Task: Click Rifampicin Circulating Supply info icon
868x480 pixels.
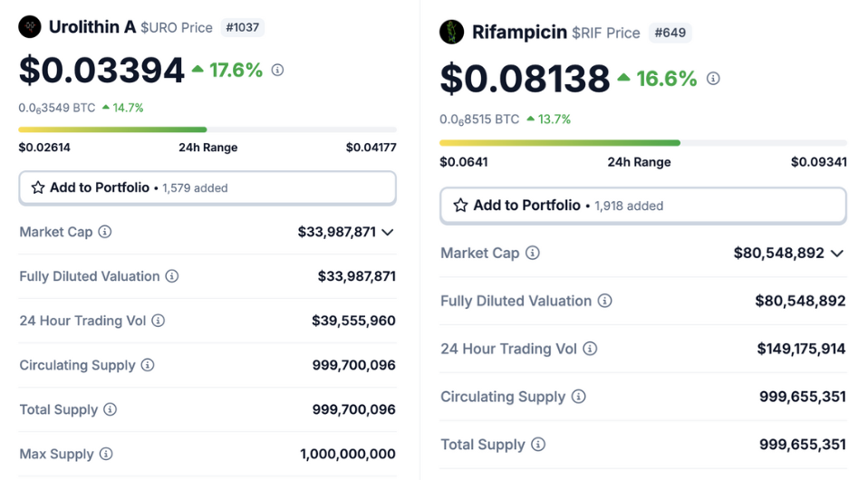Action: (578, 397)
